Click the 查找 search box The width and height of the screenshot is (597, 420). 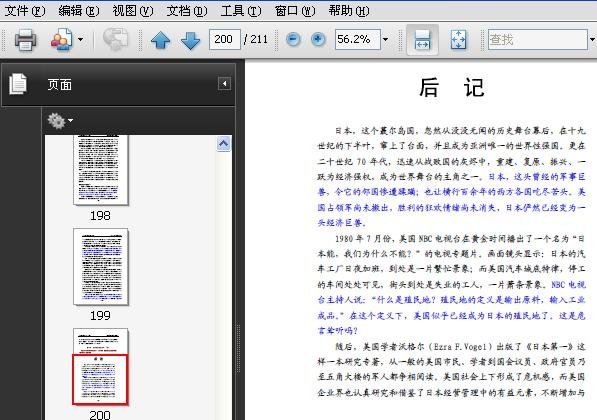tap(538, 39)
